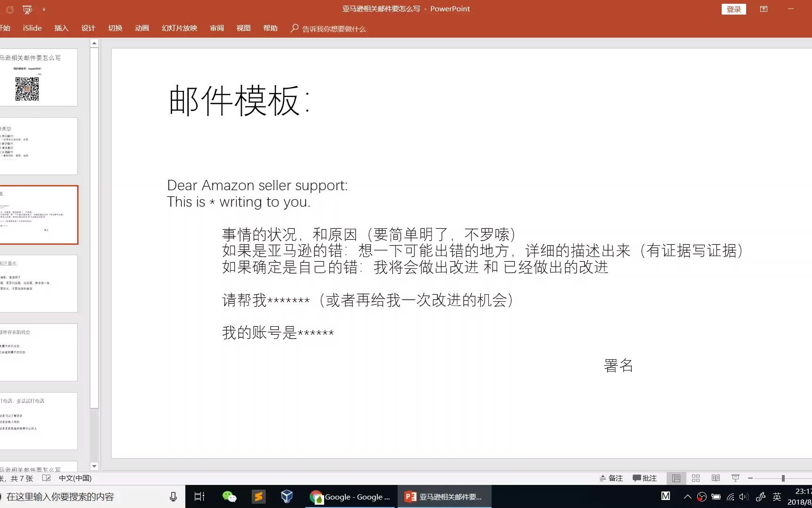Screen dimensions: 812x508
Task: Open VirtualBox from taskbar
Action: point(287,496)
